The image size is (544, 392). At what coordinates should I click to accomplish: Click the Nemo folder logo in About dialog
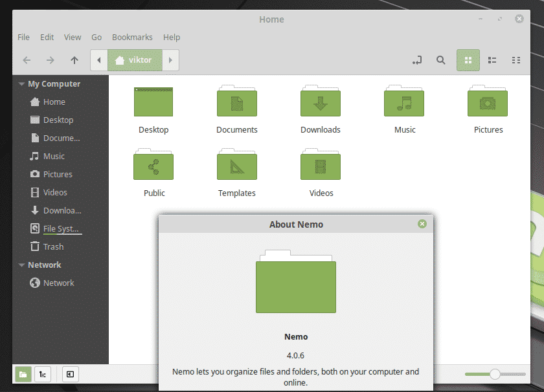296,281
